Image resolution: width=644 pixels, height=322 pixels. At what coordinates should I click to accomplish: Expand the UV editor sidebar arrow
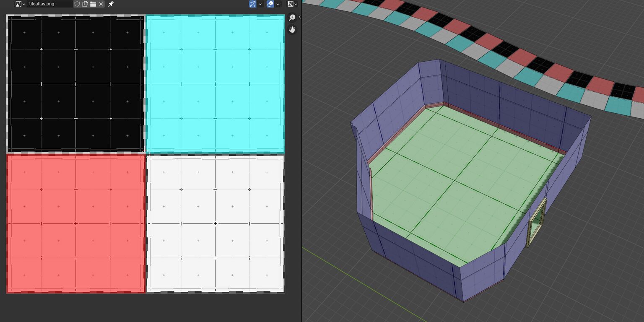pyautogui.click(x=300, y=17)
